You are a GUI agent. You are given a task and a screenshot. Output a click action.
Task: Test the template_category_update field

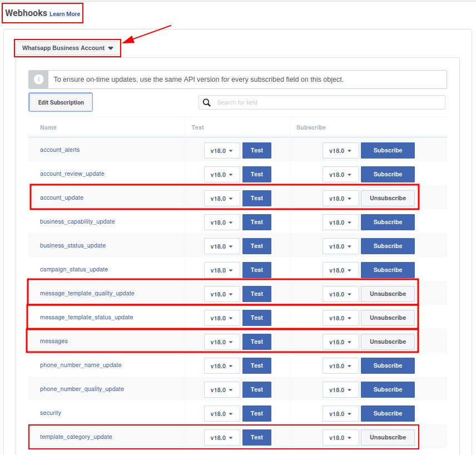(x=256, y=437)
